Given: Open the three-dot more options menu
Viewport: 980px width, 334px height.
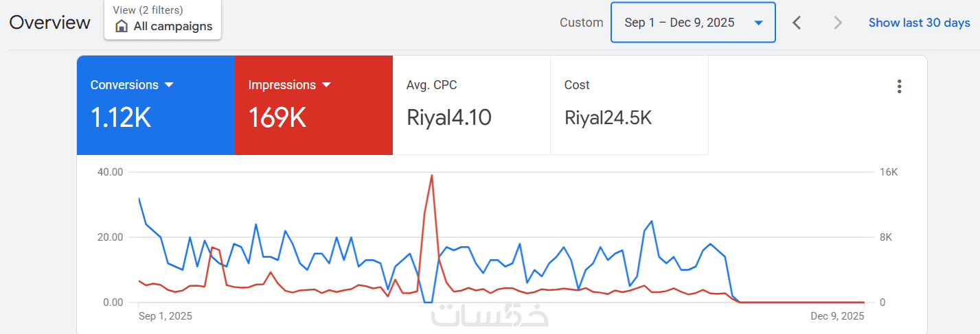Looking at the screenshot, I should [899, 86].
